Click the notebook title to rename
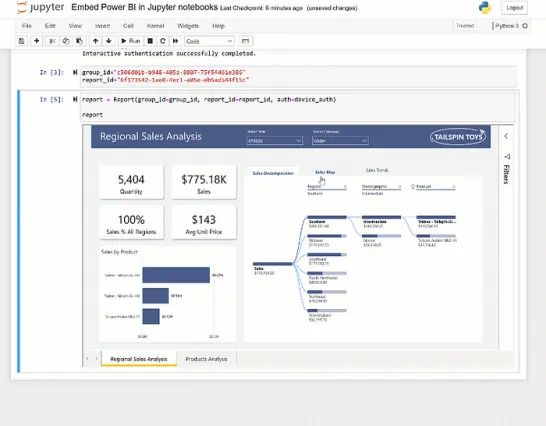Screen dimensions: 546x426 [x=145, y=7]
